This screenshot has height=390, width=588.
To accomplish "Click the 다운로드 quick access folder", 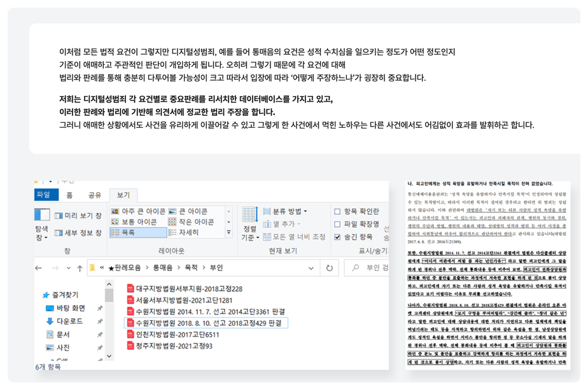I will (69, 321).
